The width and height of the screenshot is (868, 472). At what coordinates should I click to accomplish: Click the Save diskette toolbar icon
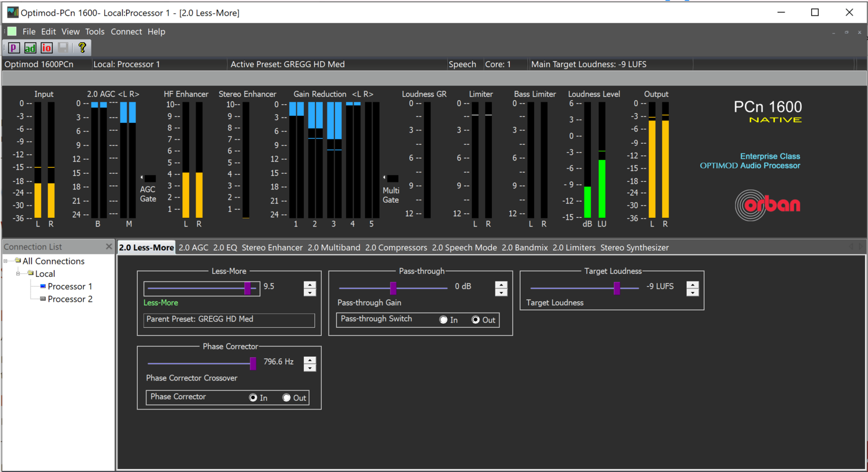coord(62,48)
